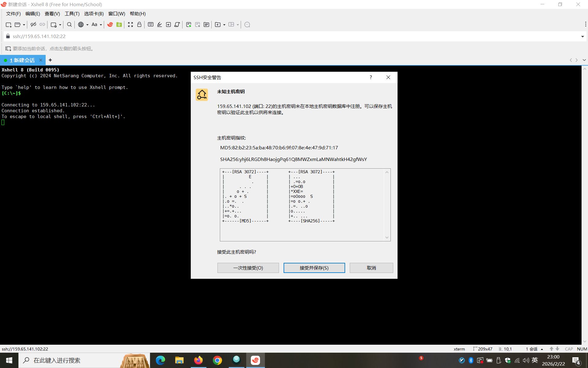588x368 pixels.
Task: Select the 1 新建会话 session tab
Action: [x=22, y=60]
